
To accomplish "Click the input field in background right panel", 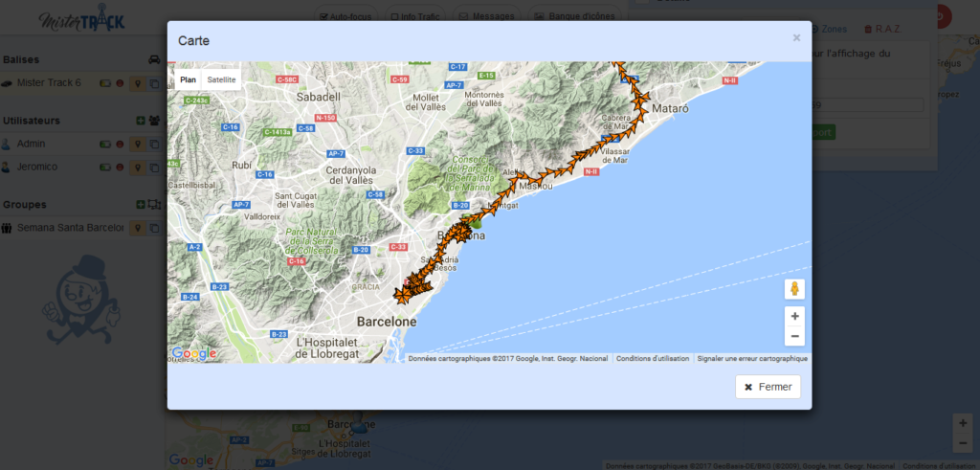I will pos(867,105).
